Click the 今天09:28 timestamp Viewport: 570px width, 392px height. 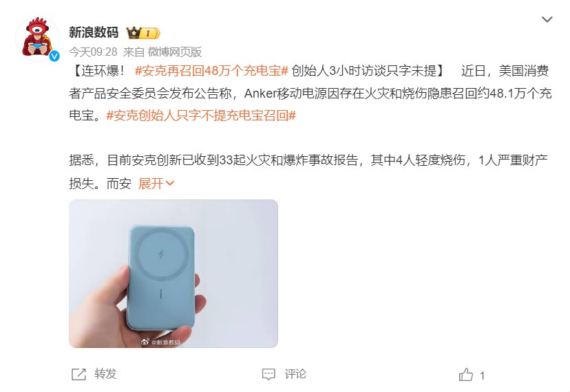(94, 52)
